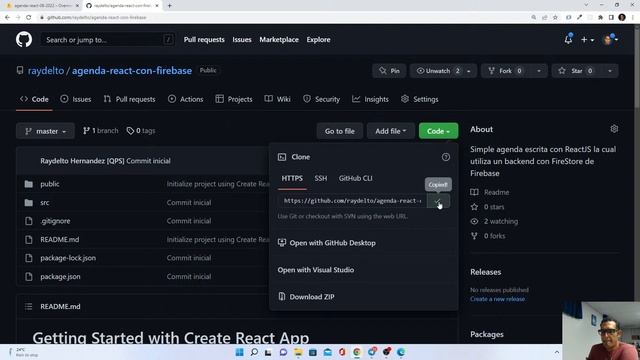640x360 pixels.
Task: Choose Download ZIP
Action: 306,297
